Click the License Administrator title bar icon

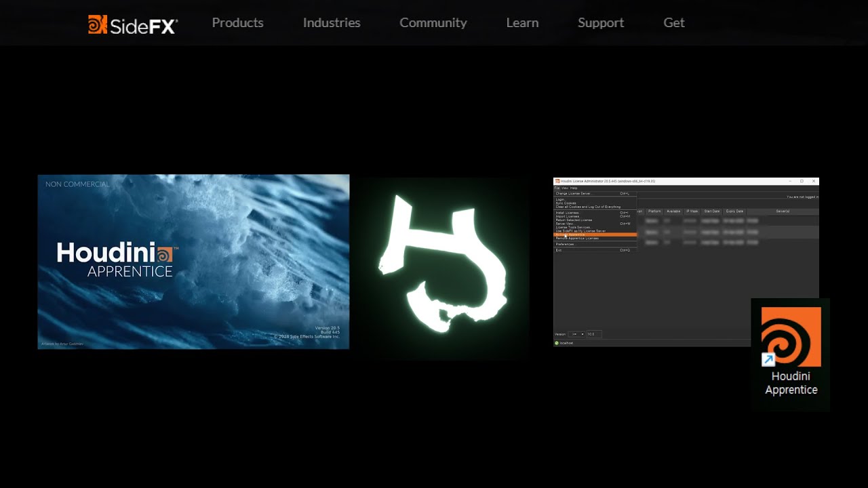point(557,181)
